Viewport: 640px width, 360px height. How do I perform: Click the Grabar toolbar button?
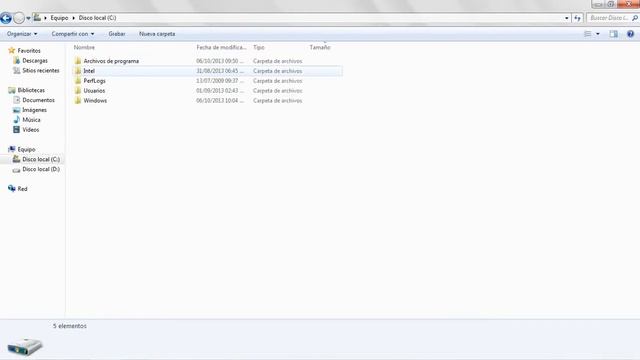pyautogui.click(x=117, y=34)
